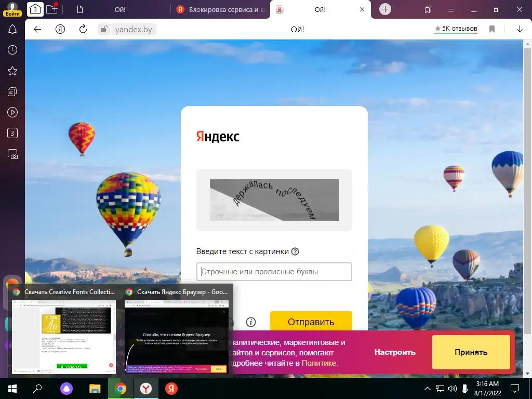Open collections icon in sidebar
Screen dimensions: 532x399
pos(12,91)
